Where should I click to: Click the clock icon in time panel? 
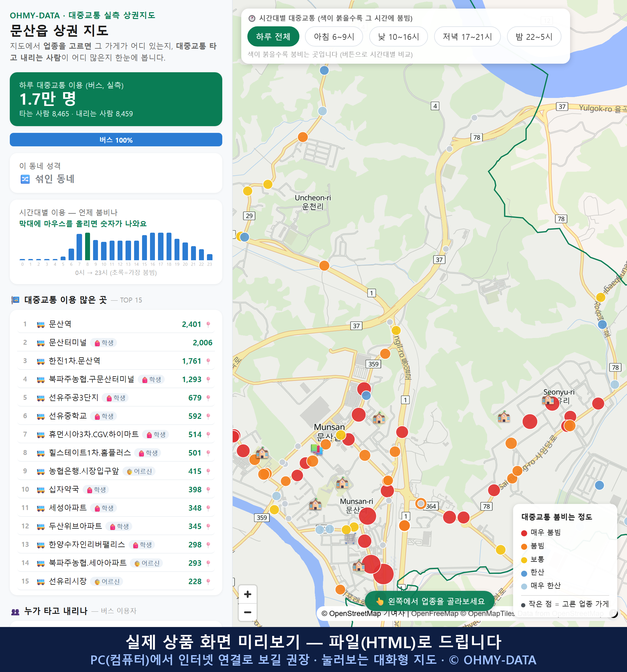252,18
